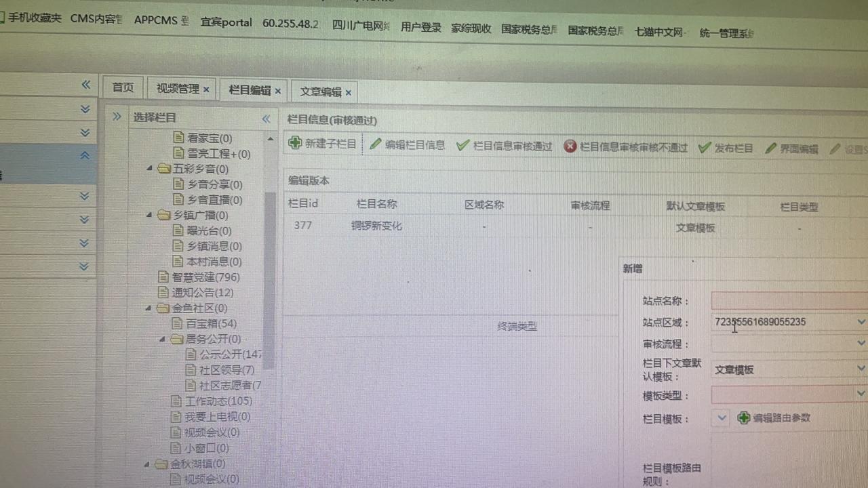Click the 站点名称 input field
This screenshot has height=488, width=868.
point(787,300)
